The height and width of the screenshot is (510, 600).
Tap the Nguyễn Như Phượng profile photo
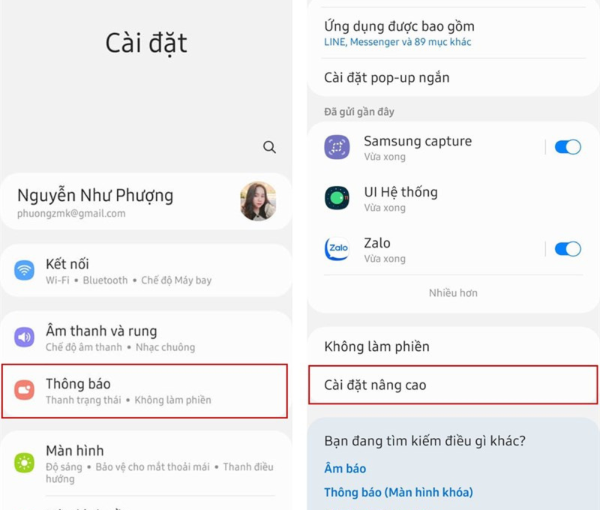(x=258, y=201)
